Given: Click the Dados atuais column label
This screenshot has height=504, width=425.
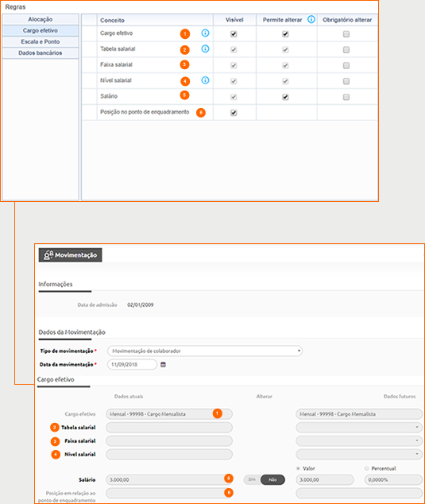Looking at the screenshot, I should click(x=129, y=397).
